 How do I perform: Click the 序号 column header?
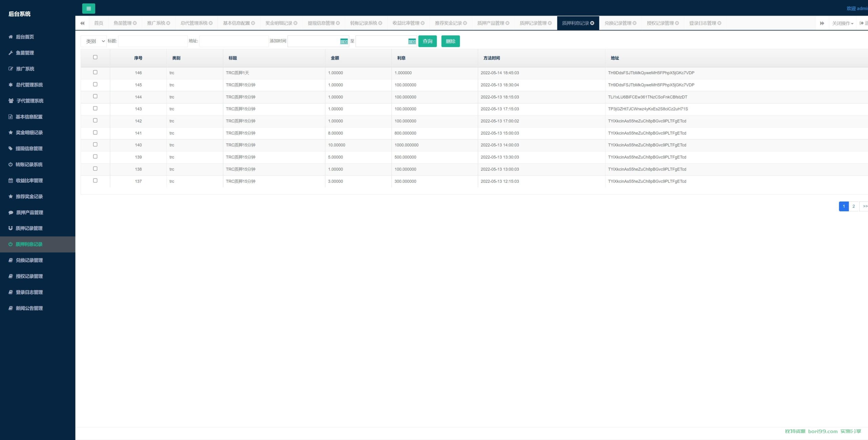138,58
